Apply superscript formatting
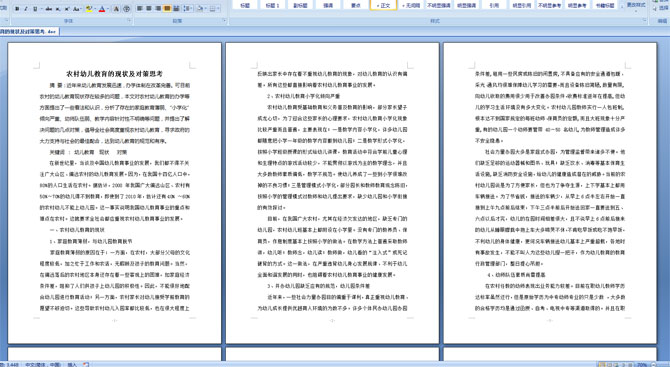 click(x=67, y=9)
